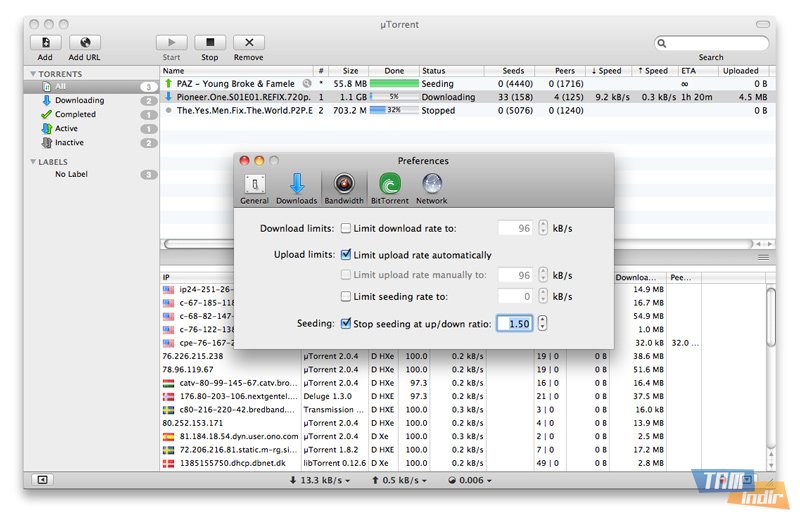Click the Pioneer.One 5% progress bar

(x=394, y=96)
